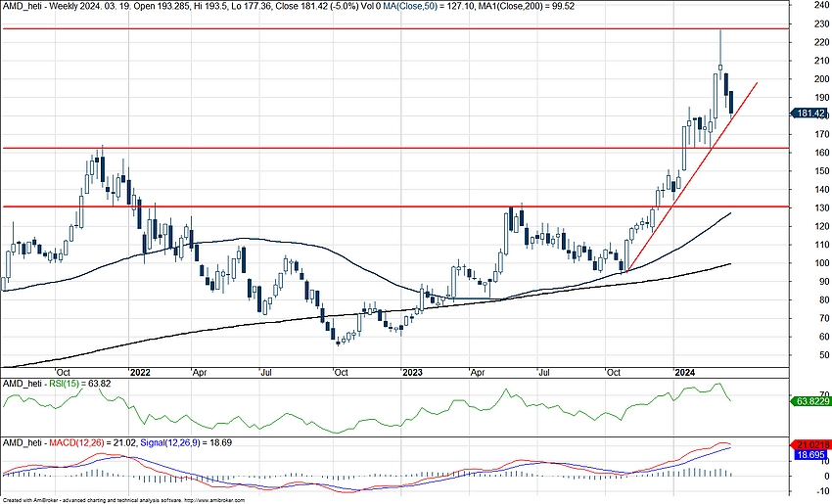Click the 220 label on the price axis
This screenshot has height=504, width=832.
click(x=823, y=42)
